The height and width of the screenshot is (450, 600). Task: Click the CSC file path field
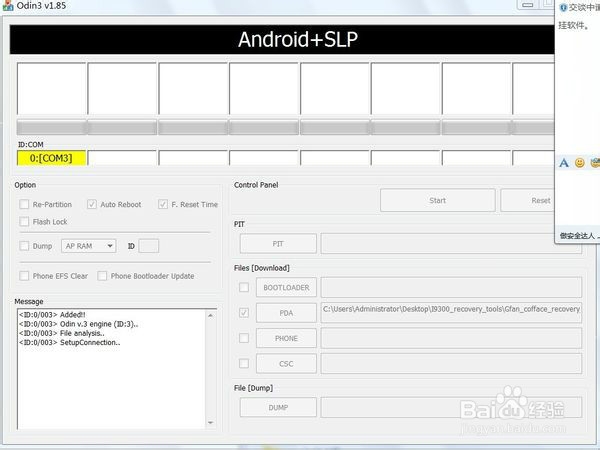point(451,364)
